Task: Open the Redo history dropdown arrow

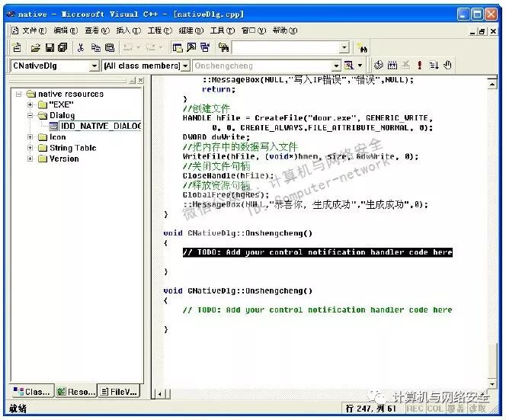Action: (x=161, y=48)
